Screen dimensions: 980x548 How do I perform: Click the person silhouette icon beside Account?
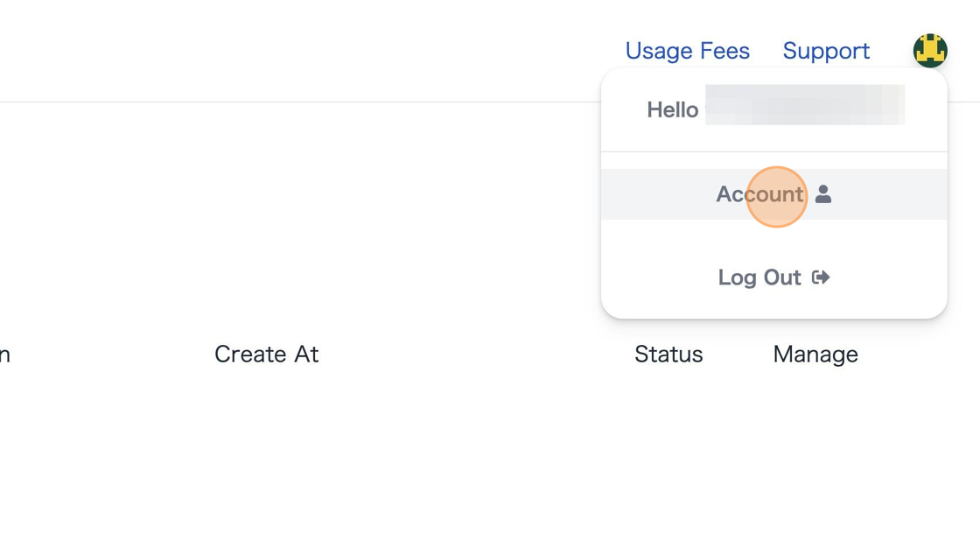tap(823, 194)
